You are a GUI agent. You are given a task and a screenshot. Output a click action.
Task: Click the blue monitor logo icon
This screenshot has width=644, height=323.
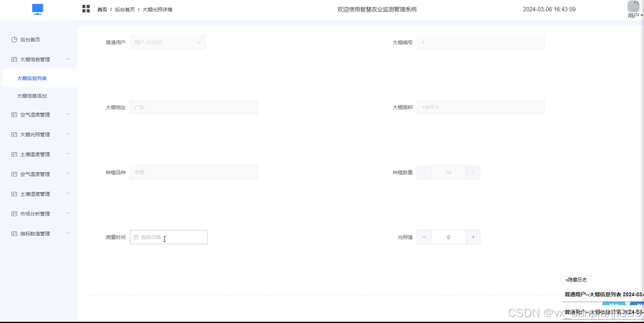coord(38,9)
